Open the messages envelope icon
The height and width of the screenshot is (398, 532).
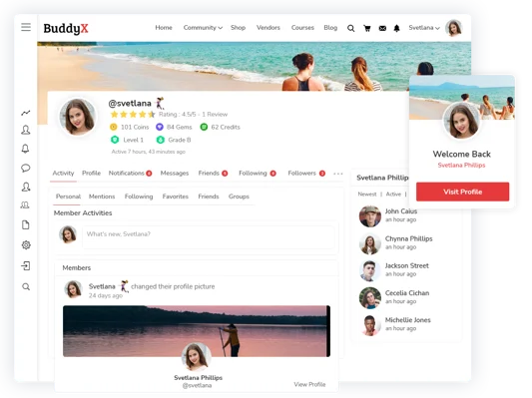382,28
